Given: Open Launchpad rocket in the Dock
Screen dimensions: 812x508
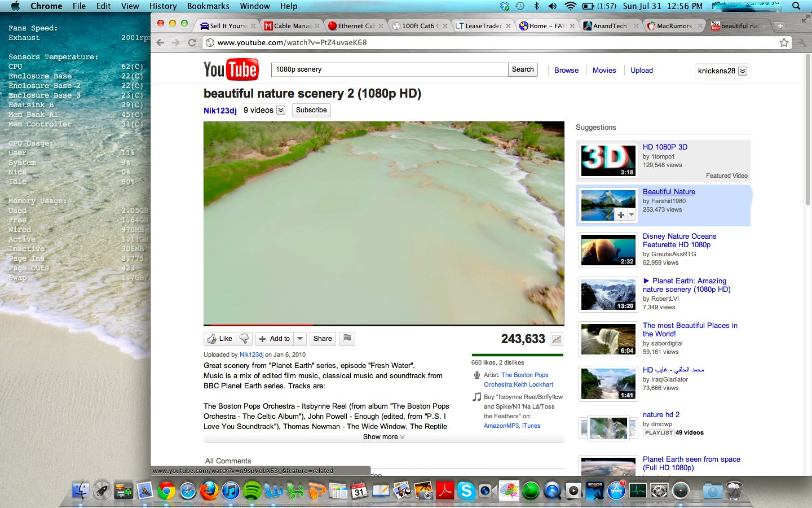Looking at the screenshot, I should click(x=102, y=491).
